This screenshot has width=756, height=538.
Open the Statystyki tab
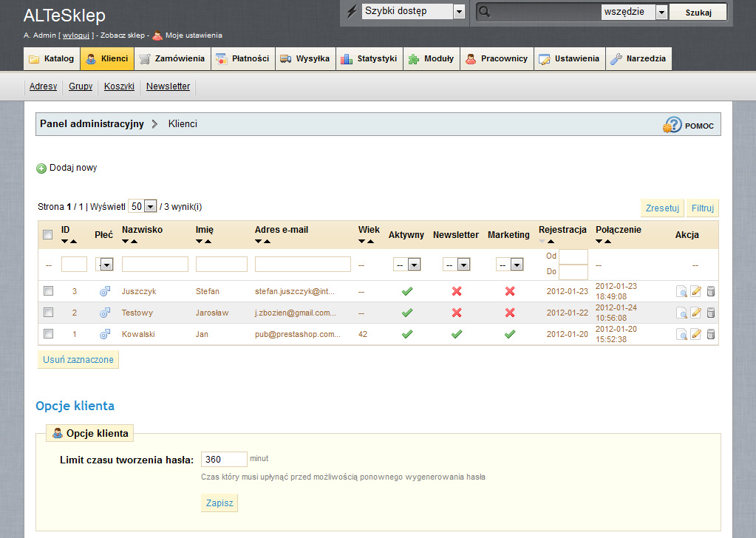370,59
